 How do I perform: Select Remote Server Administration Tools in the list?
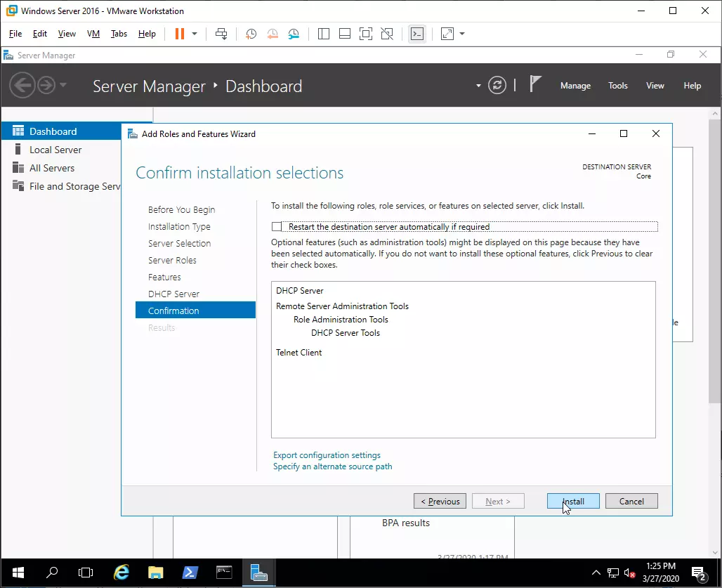pos(342,306)
